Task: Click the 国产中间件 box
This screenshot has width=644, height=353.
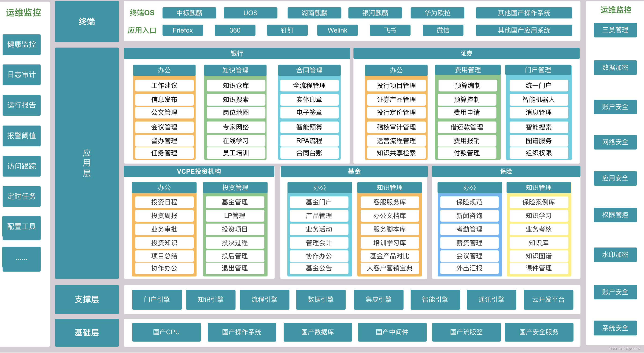Action: pyautogui.click(x=392, y=332)
